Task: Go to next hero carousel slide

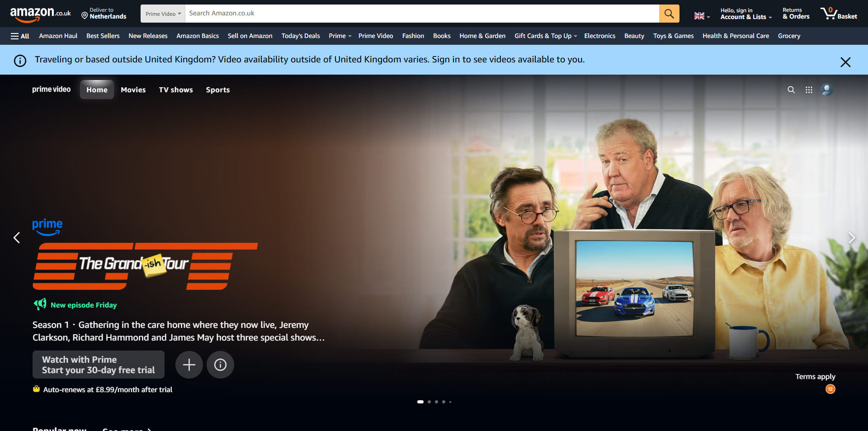Action: pyautogui.click(x=852, y=237)
